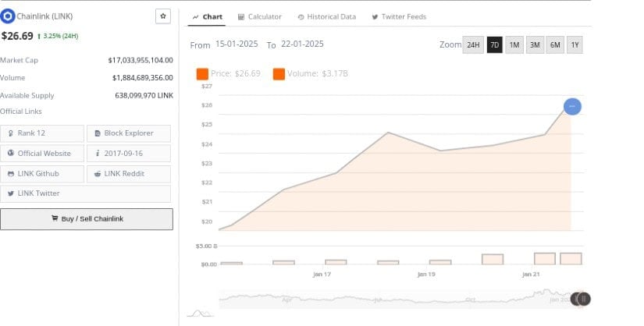Select the 1Y zoom range

pyautogui.click(x=575, y=45)
